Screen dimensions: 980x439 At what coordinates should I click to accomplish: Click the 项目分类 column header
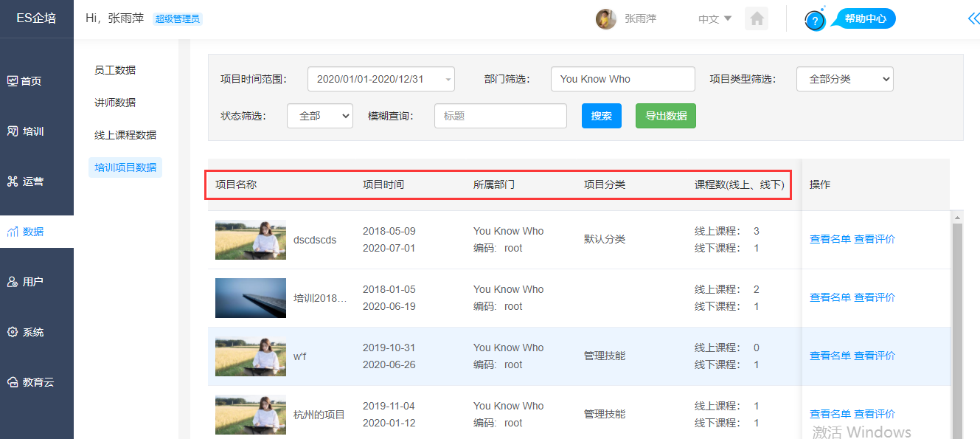tap(605, 184)
